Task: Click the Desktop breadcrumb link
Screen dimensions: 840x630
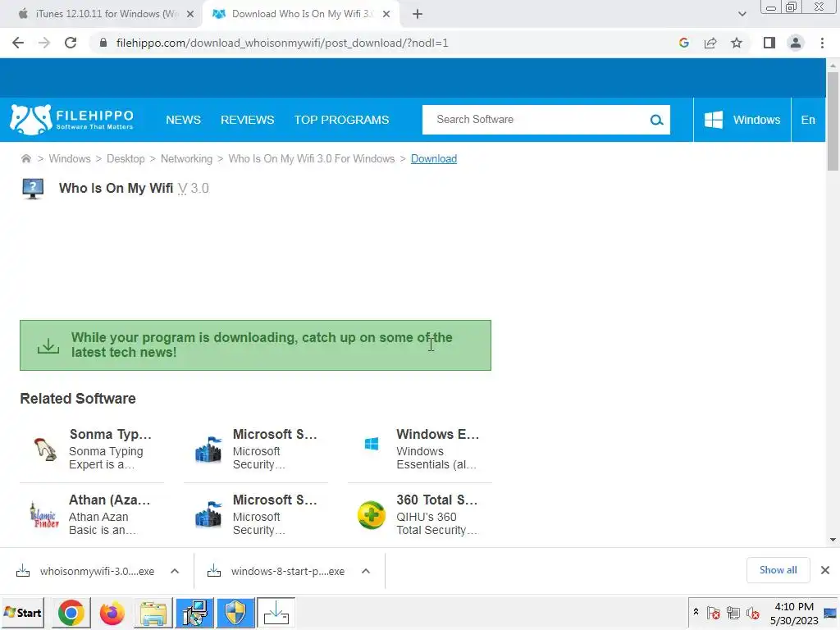Action: (x=126, y=158)
